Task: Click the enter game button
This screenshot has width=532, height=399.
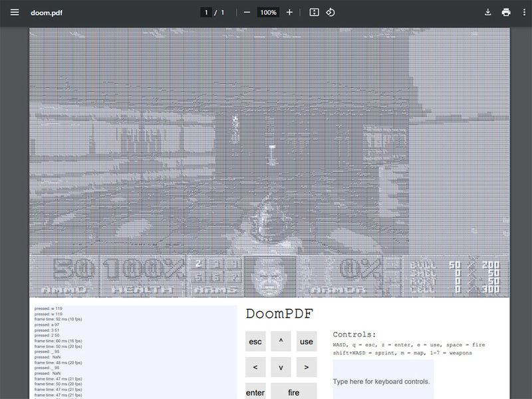Action: (255, 391)
